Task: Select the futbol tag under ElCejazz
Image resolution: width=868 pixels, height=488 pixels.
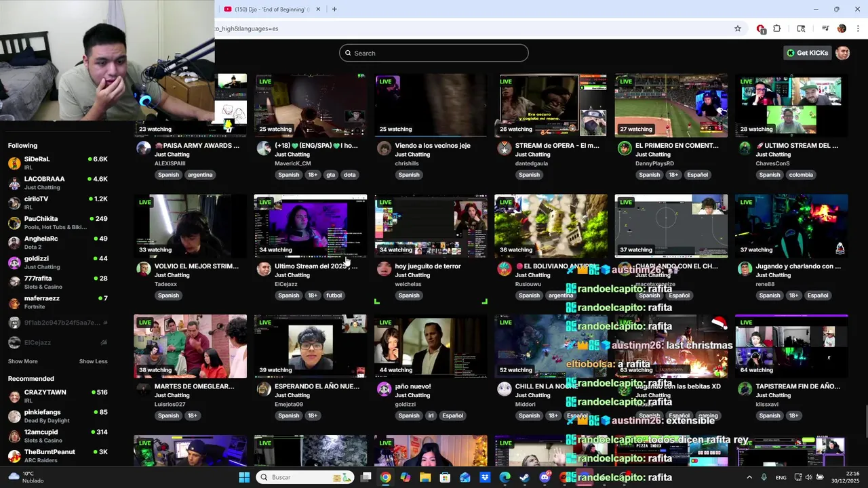Action: [x=334, y=296]
